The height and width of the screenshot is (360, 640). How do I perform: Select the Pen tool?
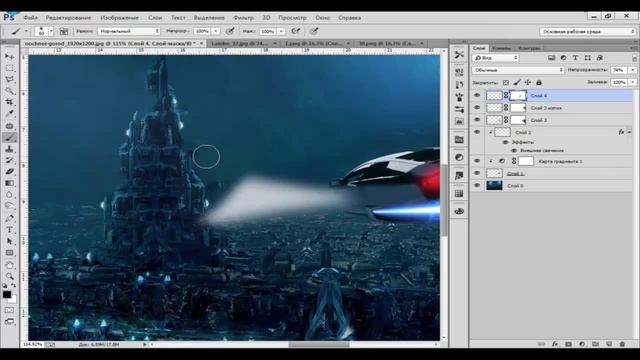pos(9,218)
